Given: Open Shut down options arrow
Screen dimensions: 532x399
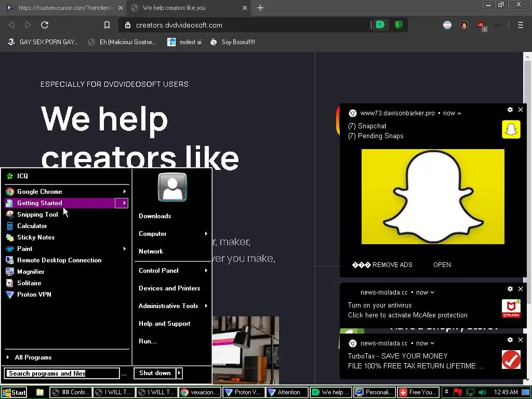Looking at the screenshot, I should pos(179,373).
